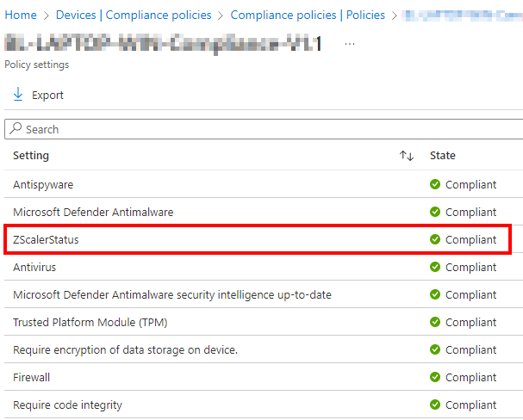The image size is (523, 420).
Task: Click green check icon for ZScalerStatus
Action: tap(435, 239)
